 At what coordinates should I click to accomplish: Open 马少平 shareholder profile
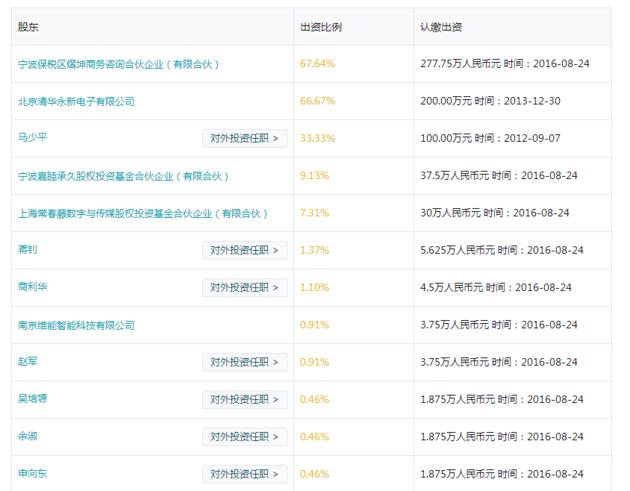click(33, 137)
